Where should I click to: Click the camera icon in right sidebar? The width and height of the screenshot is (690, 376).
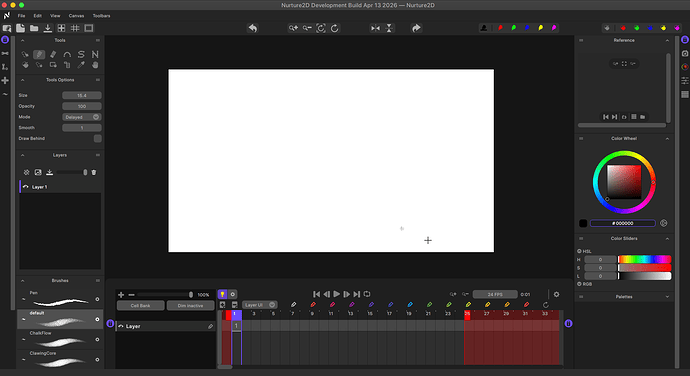[685, 53]
